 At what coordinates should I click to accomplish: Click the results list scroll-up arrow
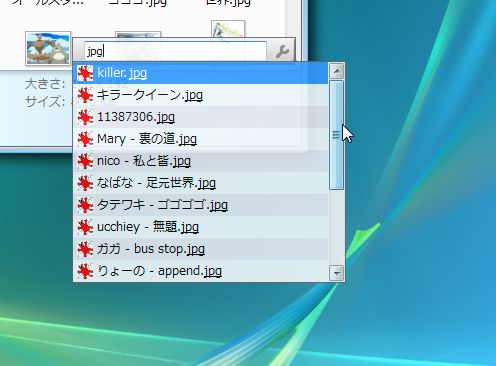[337, 71]
